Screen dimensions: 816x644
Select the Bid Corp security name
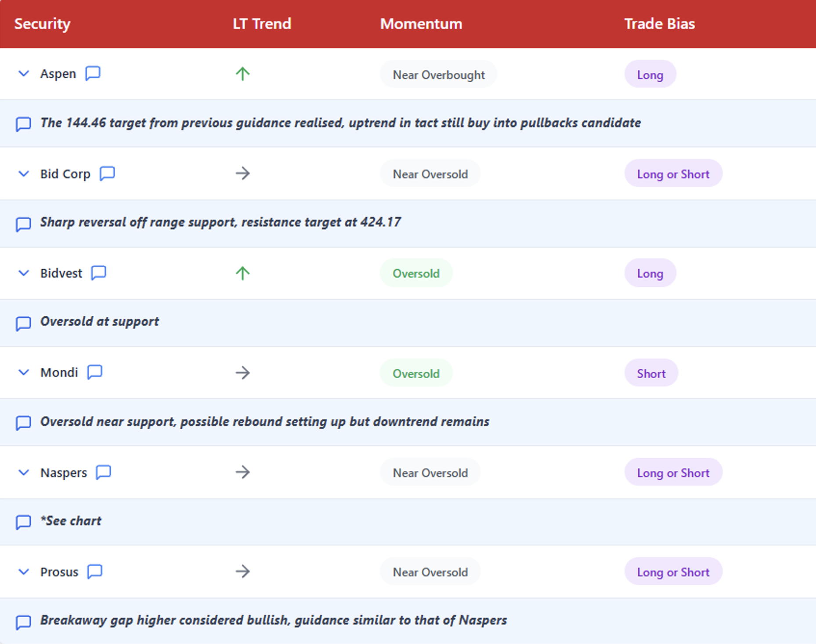65,174
